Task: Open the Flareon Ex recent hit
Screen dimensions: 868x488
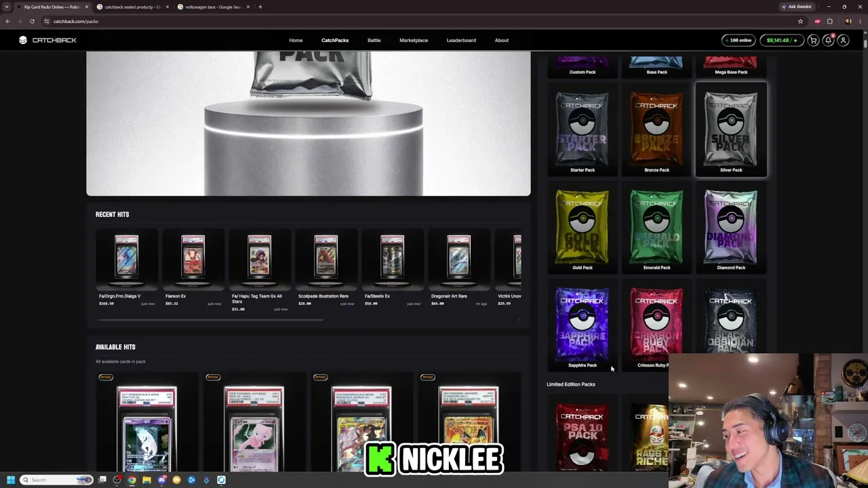Action: (x=193, y=269)
